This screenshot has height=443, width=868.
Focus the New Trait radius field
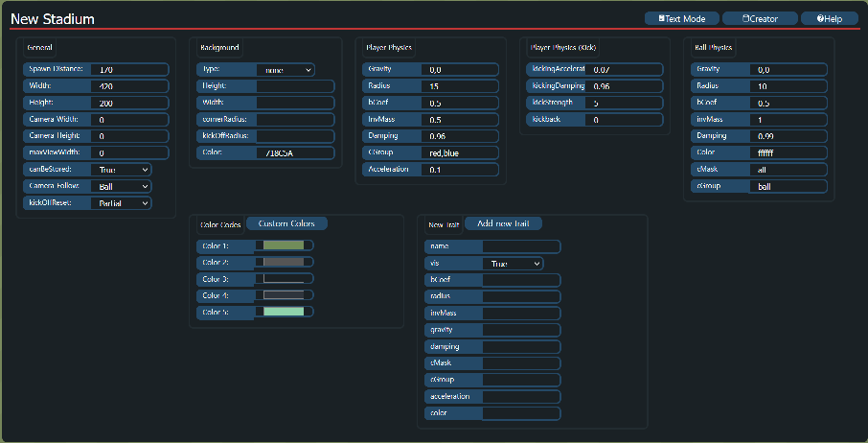click(x=521, y=297)
